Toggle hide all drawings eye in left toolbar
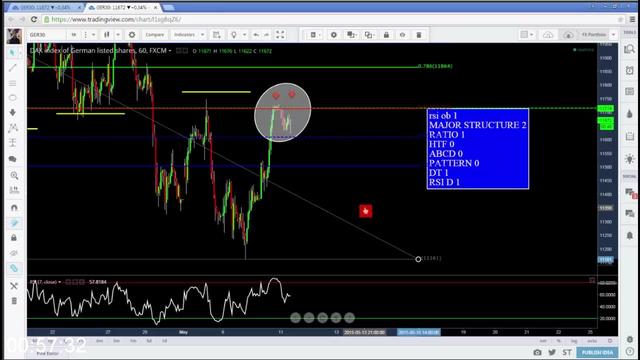Image resolution: width=640 pixels, height=360 pixels. pos(14,253)
